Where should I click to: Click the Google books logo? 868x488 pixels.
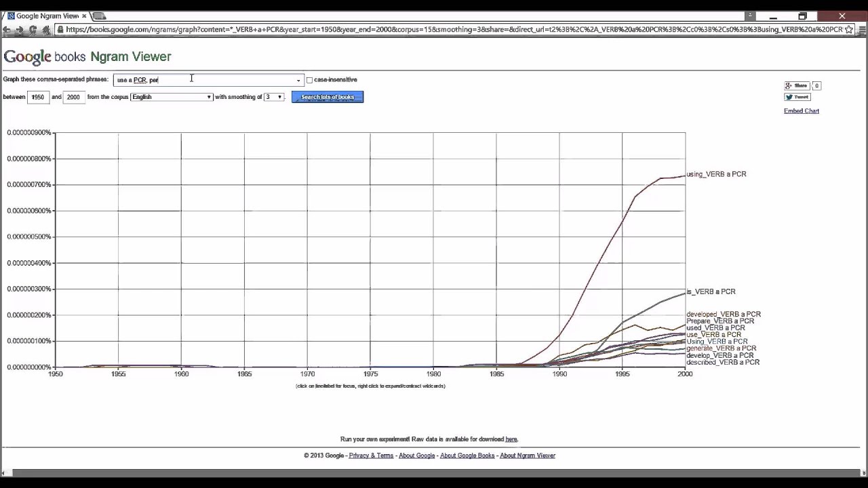tap(45, 57)
